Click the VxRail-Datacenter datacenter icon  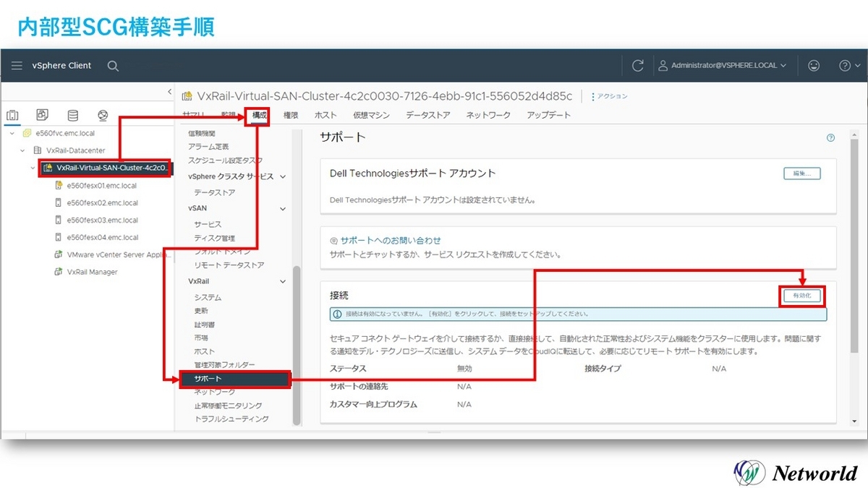[37, 151]
